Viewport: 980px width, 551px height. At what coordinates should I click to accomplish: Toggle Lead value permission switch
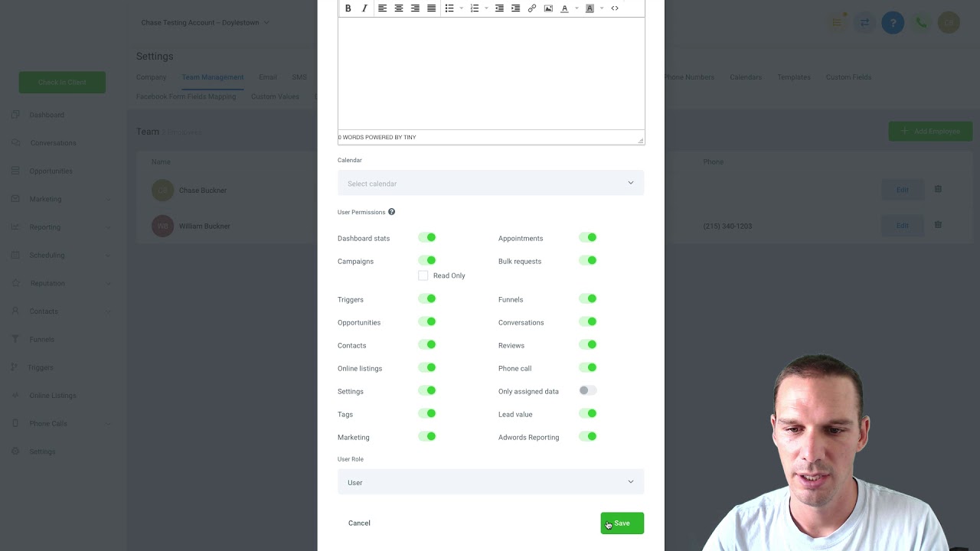[588, 414]
